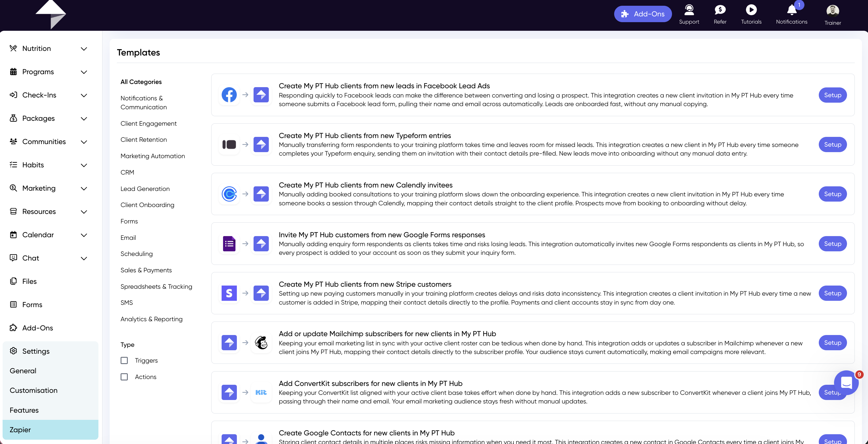Open the Refer dollar icon
Image resolution: width=868 pixels, height=444 pixels.
point(720,10)
